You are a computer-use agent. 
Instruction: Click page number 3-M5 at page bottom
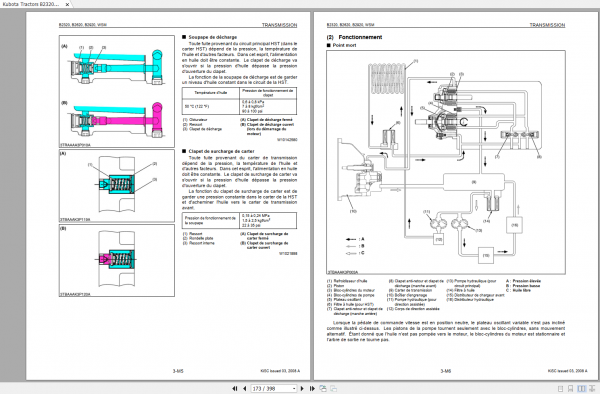pyautogui.click(x=178, y=371)
